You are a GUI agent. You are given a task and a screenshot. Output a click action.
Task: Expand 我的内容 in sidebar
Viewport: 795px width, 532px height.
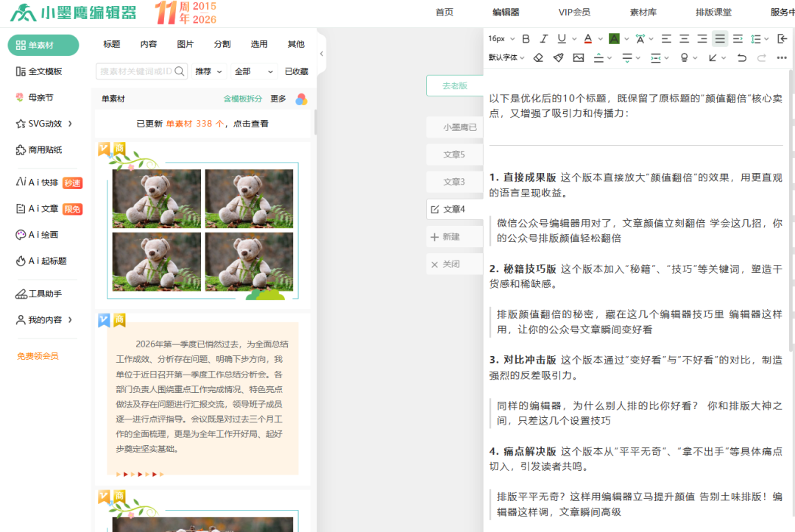tap(70, 319)
